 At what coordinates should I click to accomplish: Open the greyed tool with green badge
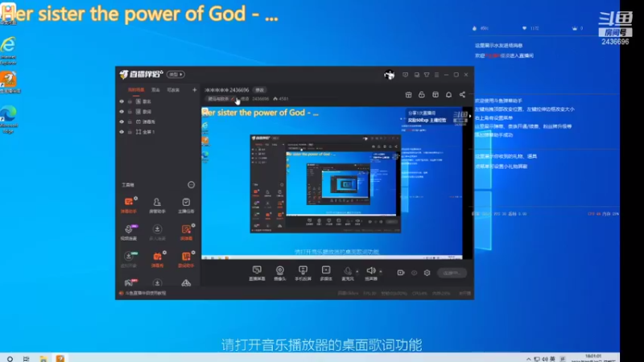(129, 259)
